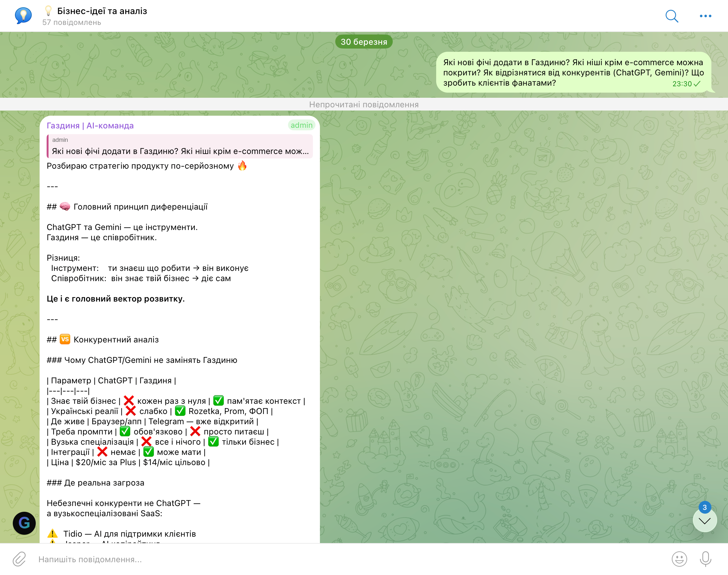Click the quoted reply preview from admin
Image resolution: width=728 pixels, height=575 pixels.
180,146
